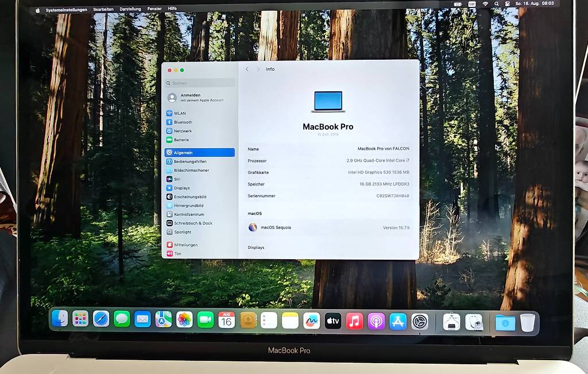Click the Wi-Fi icon in menu bar

click(485, 4)
